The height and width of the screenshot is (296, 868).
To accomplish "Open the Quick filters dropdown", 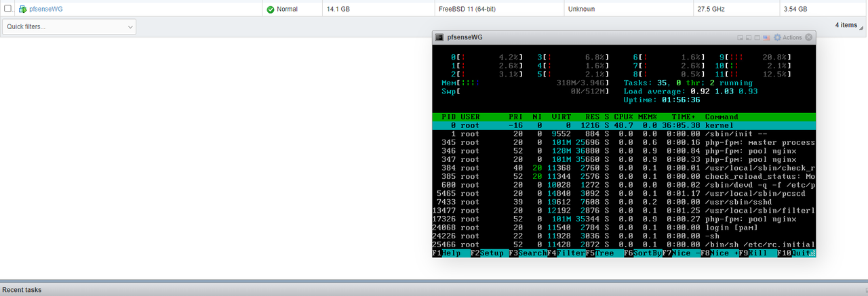I will tap(69, 27).
